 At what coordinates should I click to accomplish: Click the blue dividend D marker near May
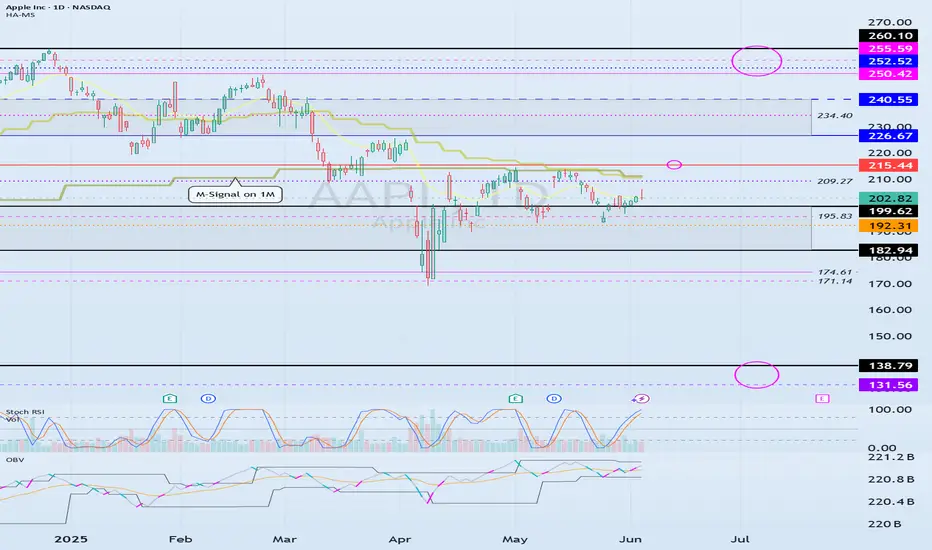coord(553,398)
